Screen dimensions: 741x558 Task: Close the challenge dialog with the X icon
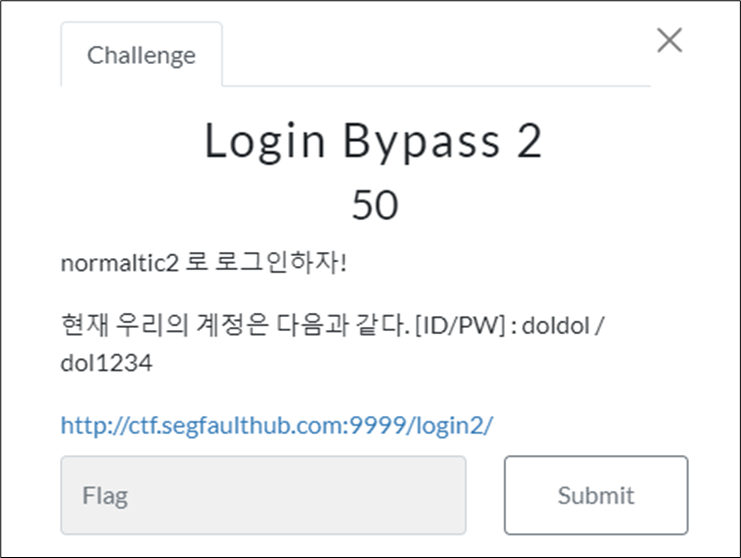(x=670, y=40)
